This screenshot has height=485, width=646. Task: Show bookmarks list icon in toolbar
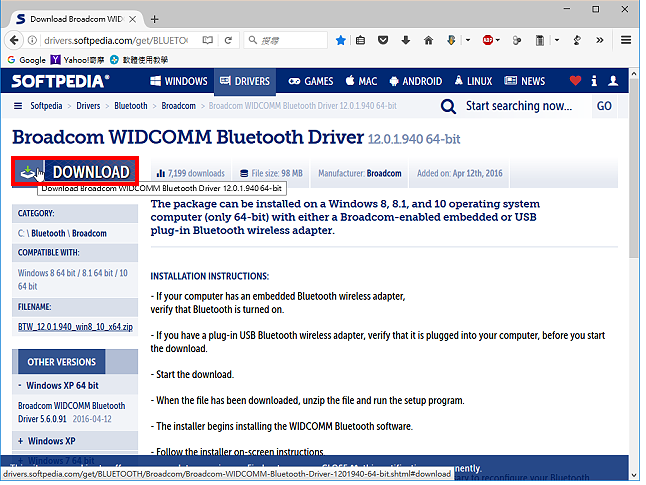[360, 40]
